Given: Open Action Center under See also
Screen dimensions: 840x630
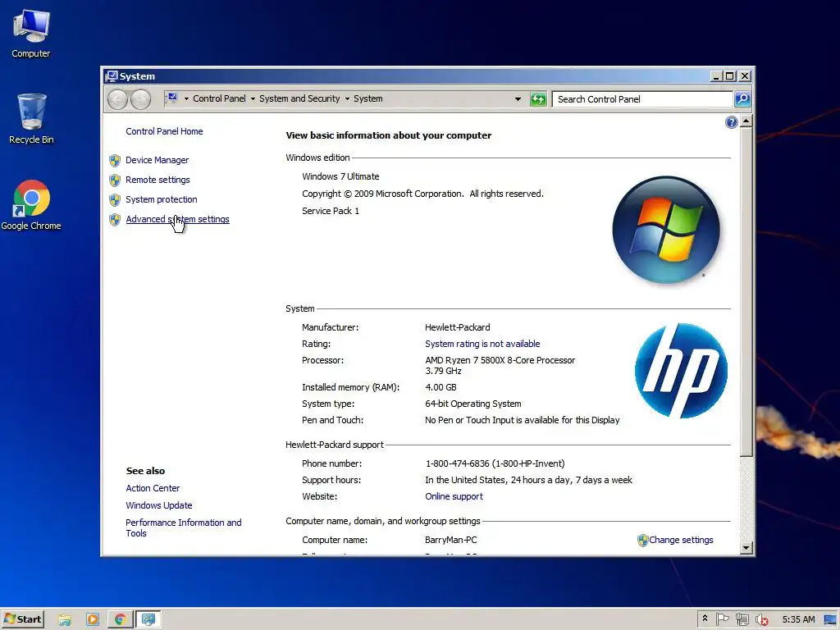Looking at the screenshot, I should pyautogui.click(x=153, y=488).
